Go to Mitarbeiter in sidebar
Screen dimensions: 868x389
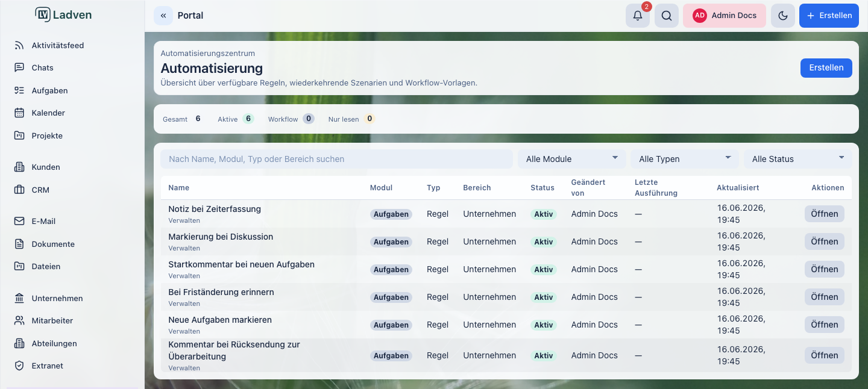click(52, 320)
